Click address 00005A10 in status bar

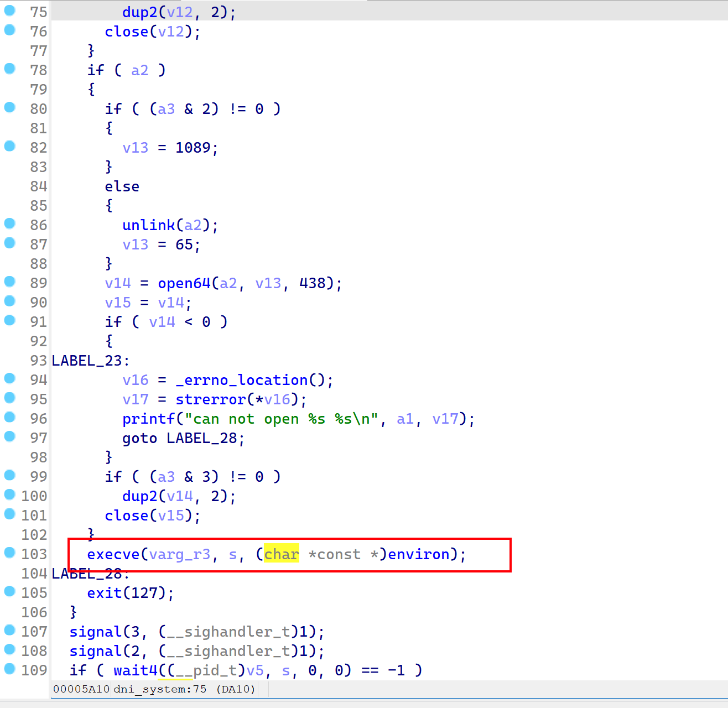81,689
